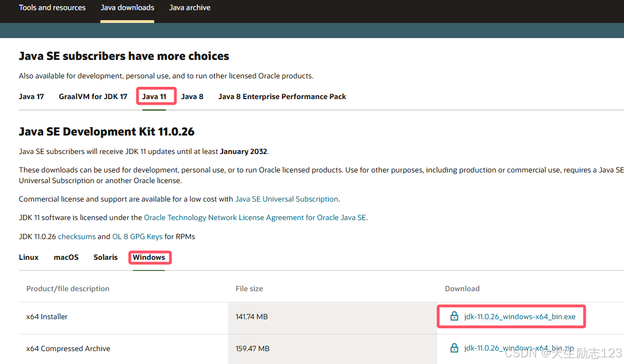Select GraalVM for JDK 17
The image size is (624, 364).
pos(93,96)
